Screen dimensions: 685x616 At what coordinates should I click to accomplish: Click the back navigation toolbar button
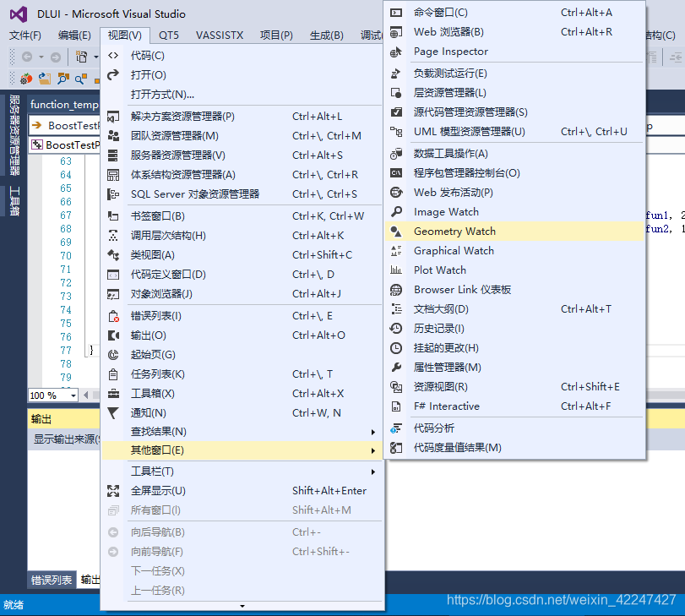point(27,57)
